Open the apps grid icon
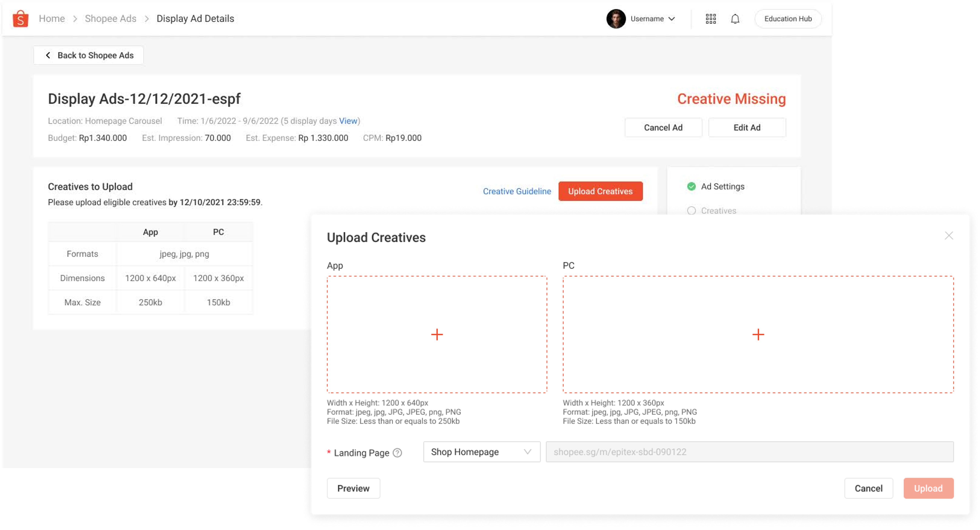 pos(711,18)
